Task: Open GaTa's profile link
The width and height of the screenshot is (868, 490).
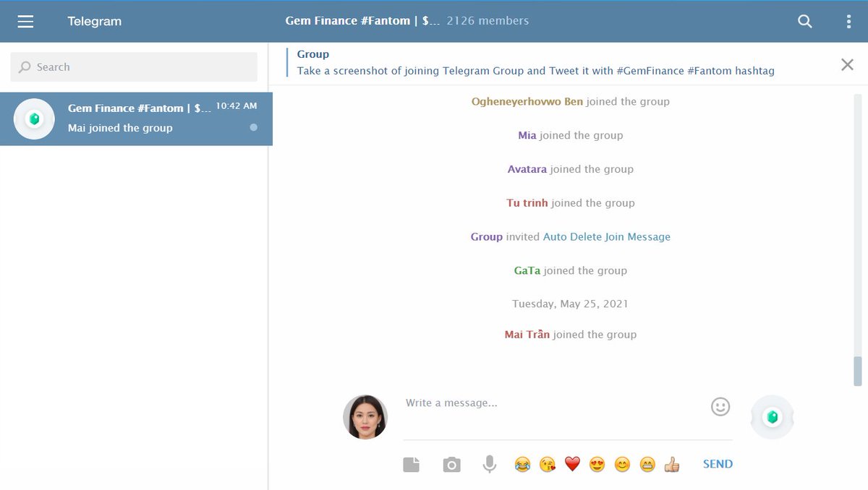Action: click(527, 271)
